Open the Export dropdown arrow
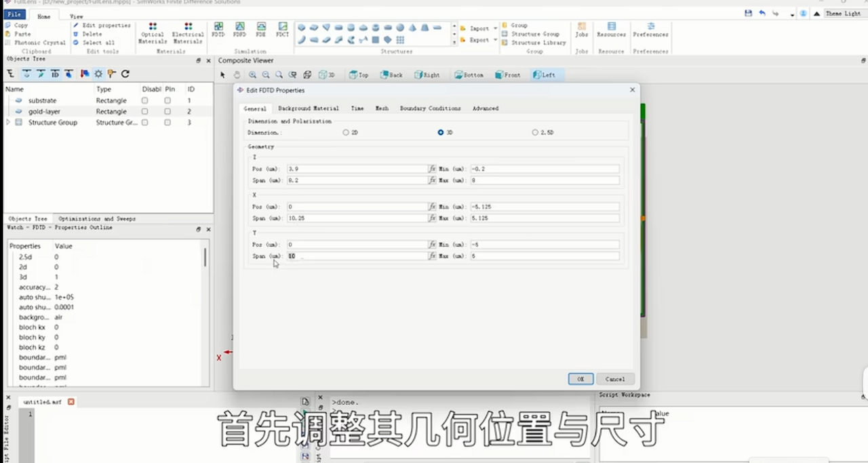This screenshot has width=868, height=463. (x=495, y=40)
